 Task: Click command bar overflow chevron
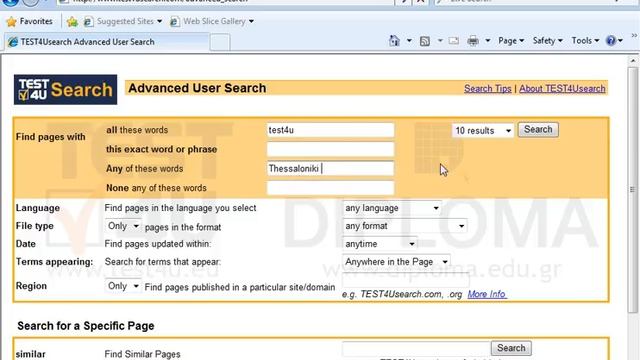click(x=634, y=36)
